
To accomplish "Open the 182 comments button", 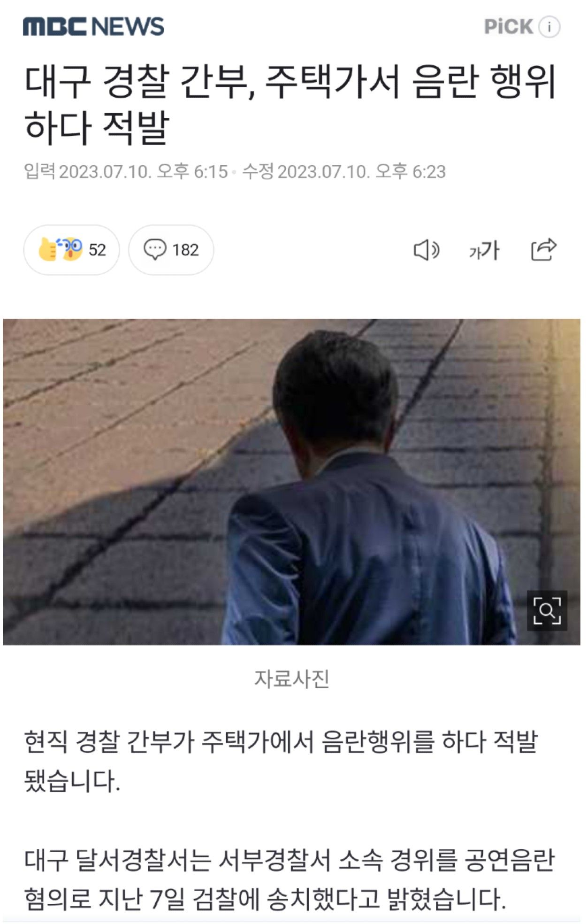I will click(171, 250).
